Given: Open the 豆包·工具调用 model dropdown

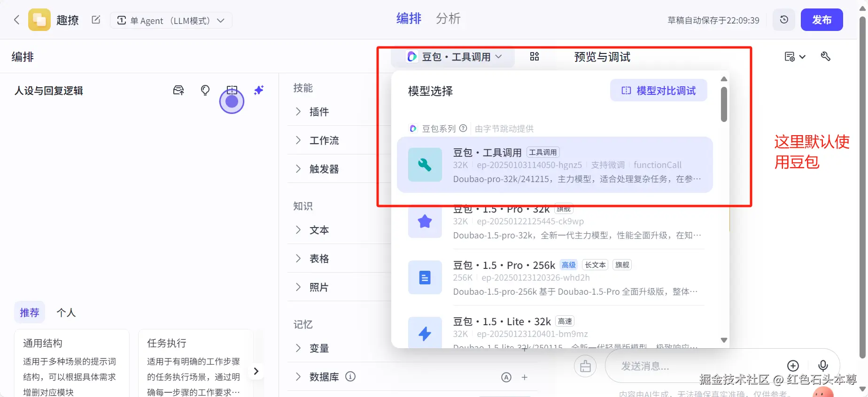Looking at the screenshot, I should point(454,57).
